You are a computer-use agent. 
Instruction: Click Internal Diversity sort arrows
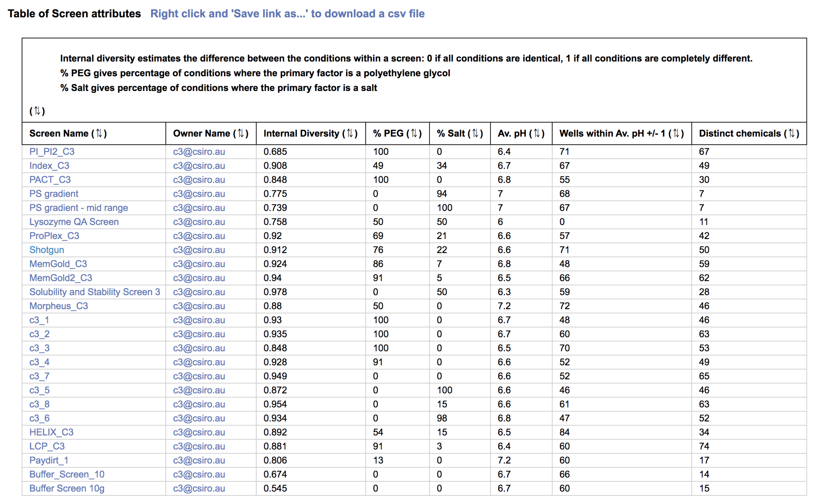click(350, 133)
